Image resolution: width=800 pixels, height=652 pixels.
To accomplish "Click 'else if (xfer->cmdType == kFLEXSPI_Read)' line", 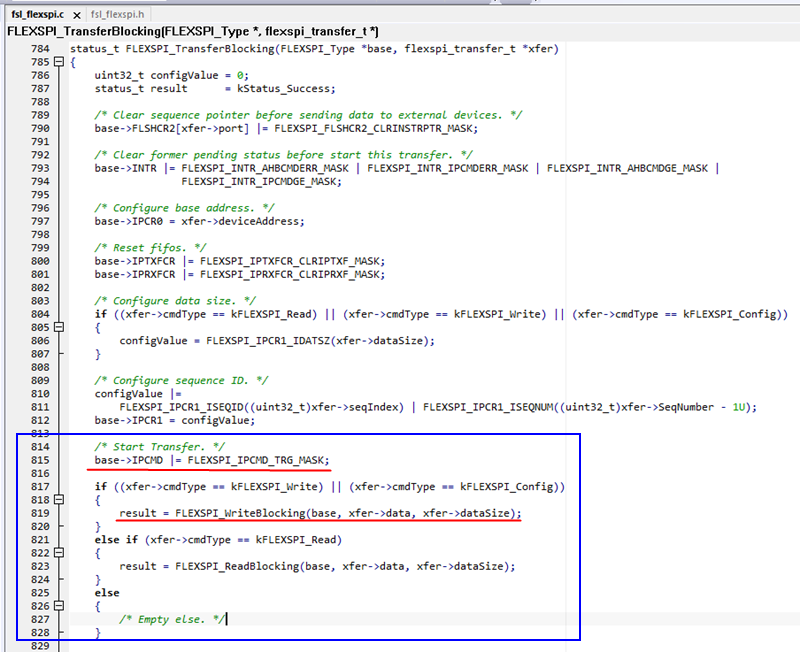I will tap(218, 540).
